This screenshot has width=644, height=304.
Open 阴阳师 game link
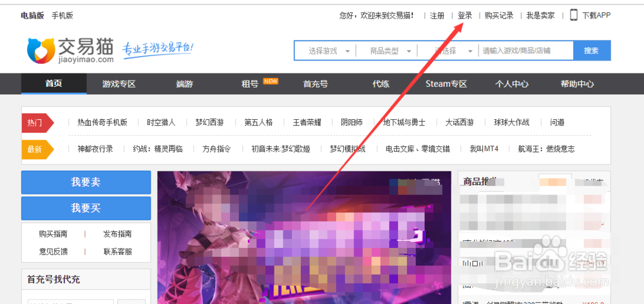pos(352,122)
